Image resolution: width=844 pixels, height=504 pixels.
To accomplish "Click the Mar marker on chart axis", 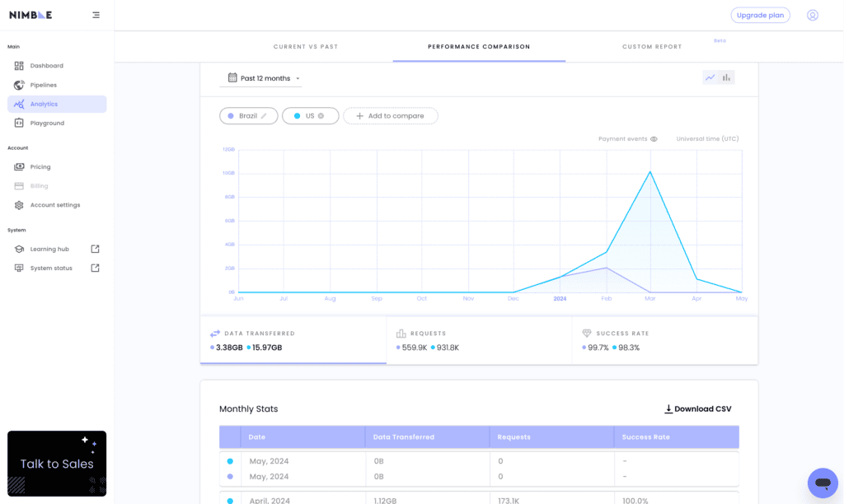I will tap(650, 298).
